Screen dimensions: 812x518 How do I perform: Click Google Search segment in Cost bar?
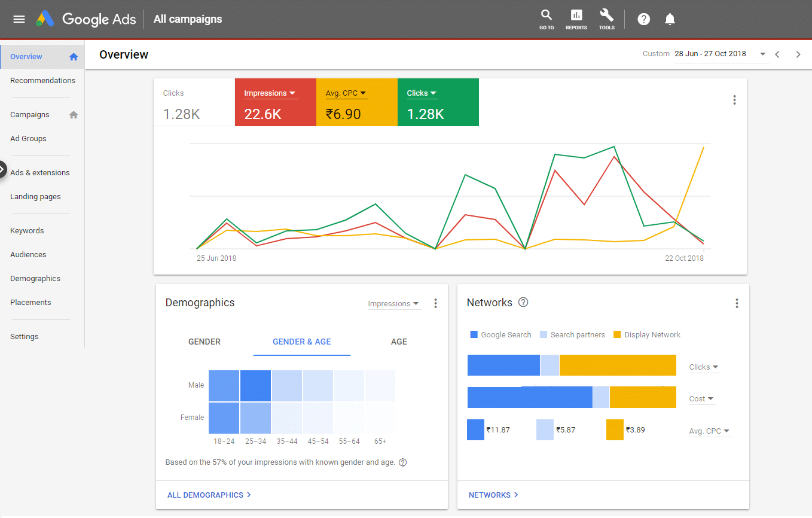(530, 397)
